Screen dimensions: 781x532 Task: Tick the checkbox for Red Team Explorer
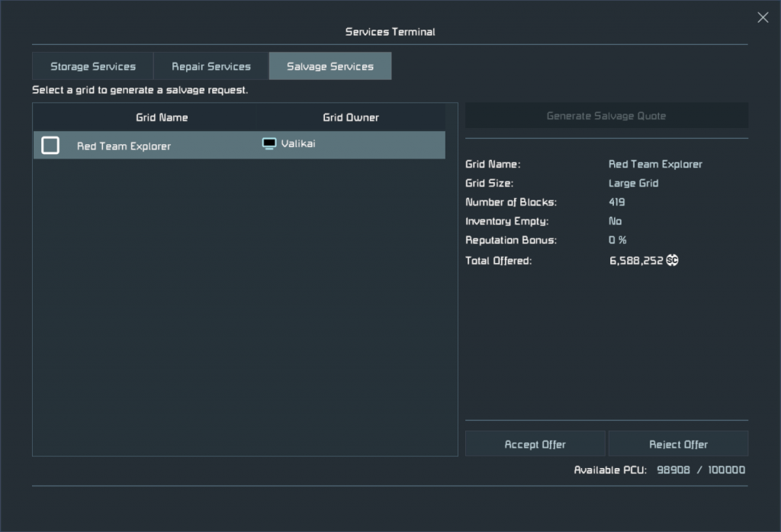[50, 145]
